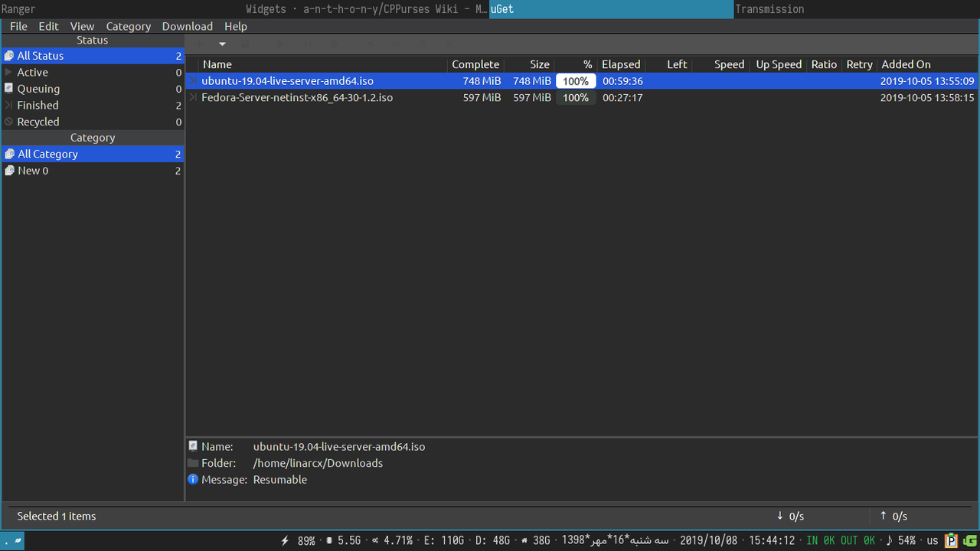980x551 pixels.
Task: Expand the Fedora-Server download row
Action: tap(192, 97)
